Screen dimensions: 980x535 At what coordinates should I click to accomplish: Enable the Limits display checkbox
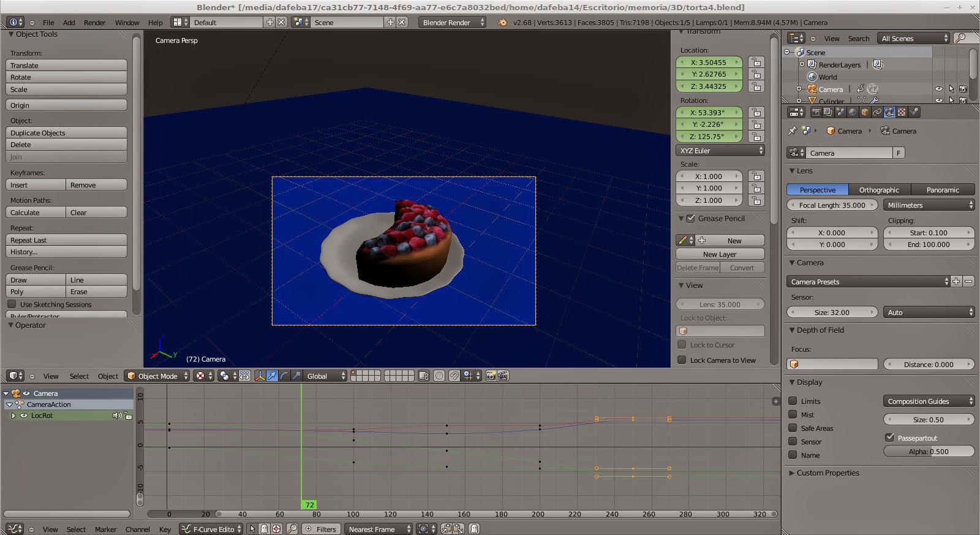(793, 401)
